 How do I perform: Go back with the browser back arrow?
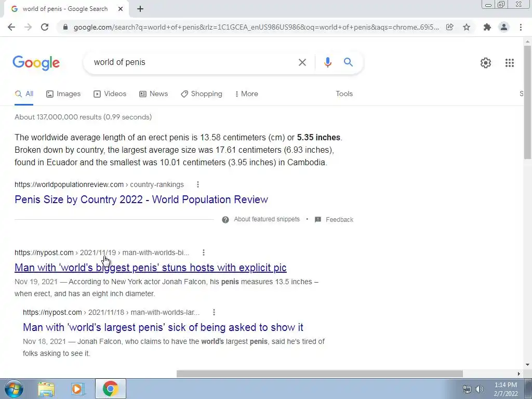11,27
